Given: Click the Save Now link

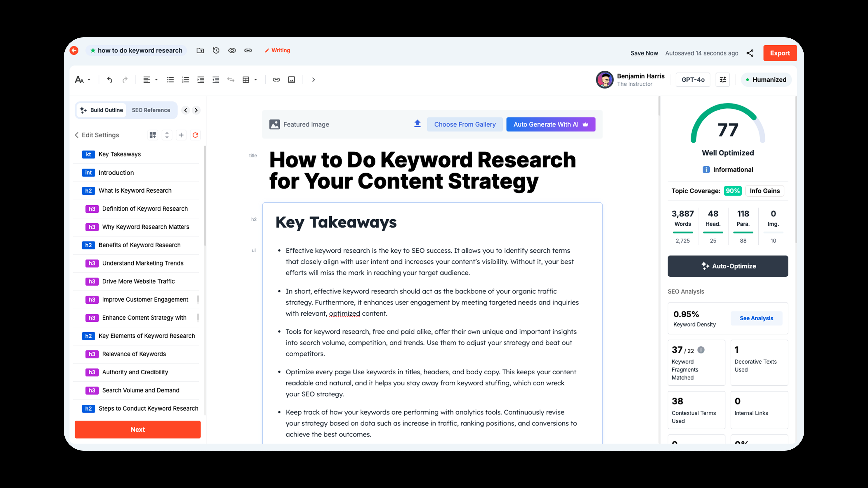Looking at the screenshot, I should pyautogui.click(x=644, y=53).
